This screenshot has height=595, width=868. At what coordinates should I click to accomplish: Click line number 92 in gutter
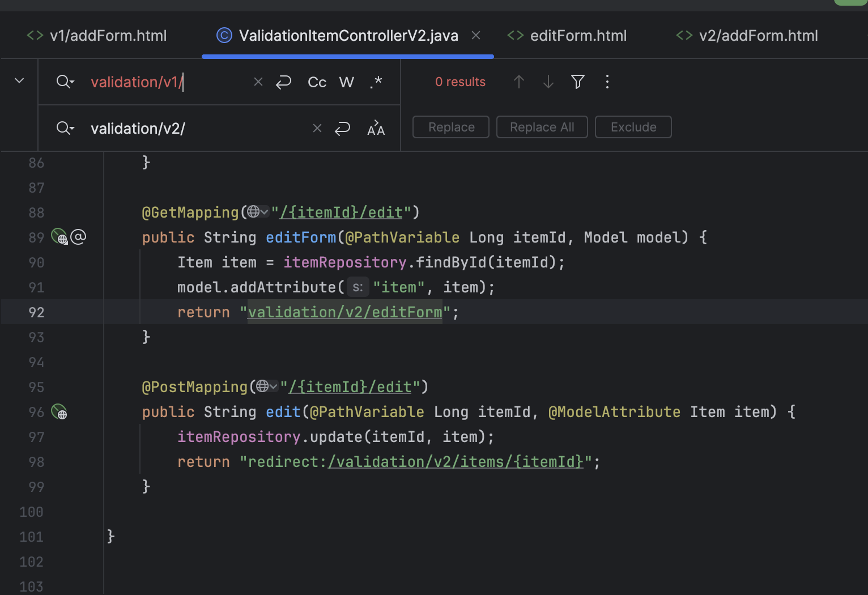coord(36,312)
